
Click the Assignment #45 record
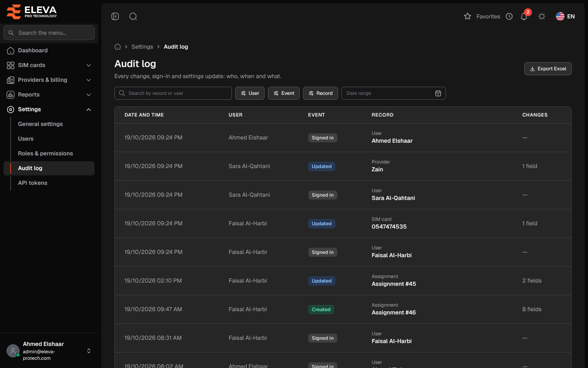click(394, 284)
